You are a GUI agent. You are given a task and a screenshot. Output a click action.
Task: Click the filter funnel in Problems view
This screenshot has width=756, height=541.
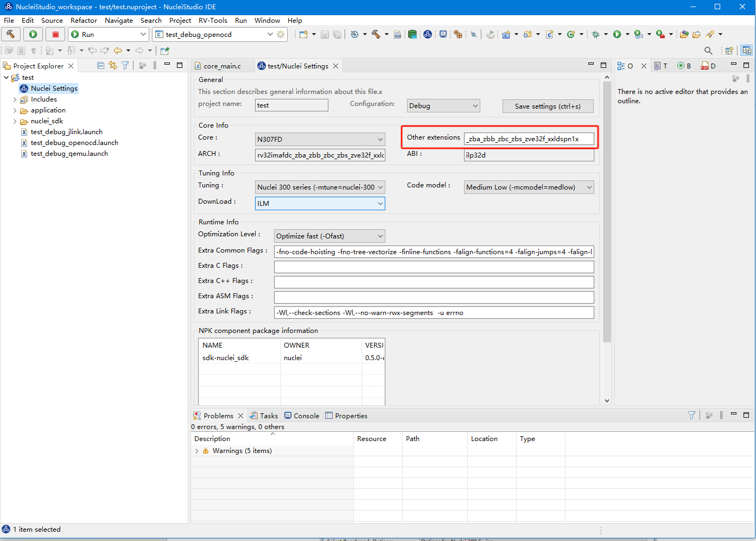coord(691,415)
